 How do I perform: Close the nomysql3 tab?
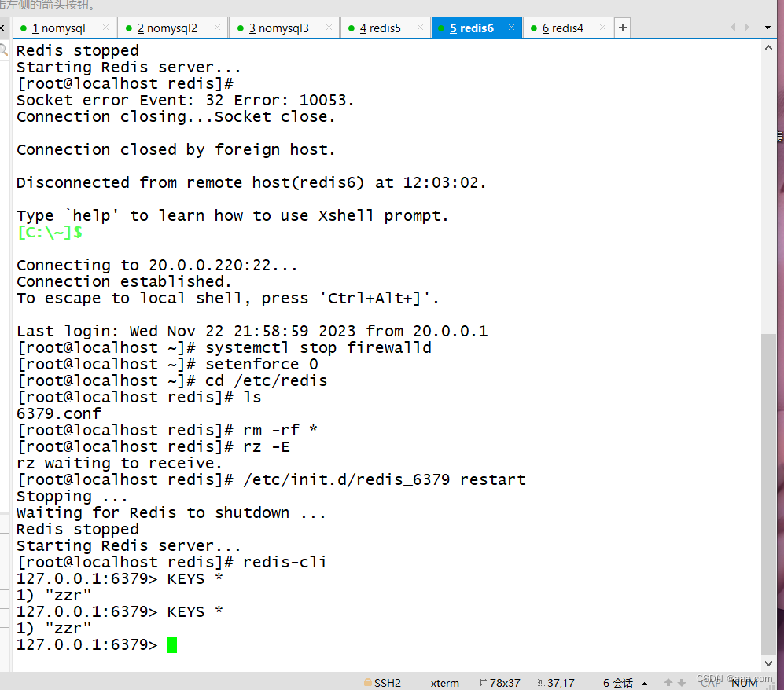[329, 26]
